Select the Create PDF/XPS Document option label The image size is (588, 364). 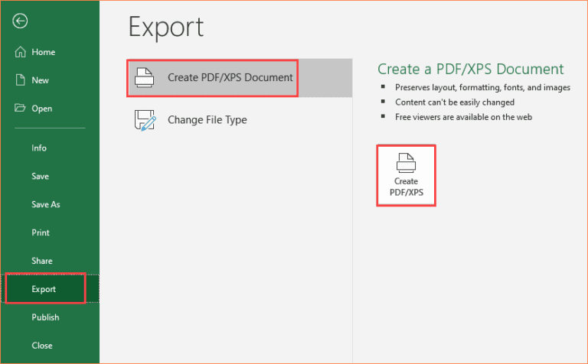coord(230,78)
